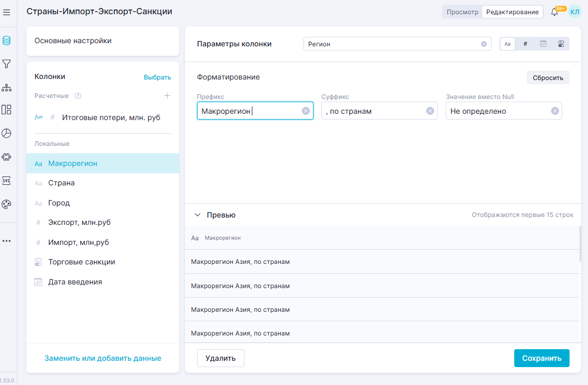Open the notifications bell icon
This screenshot has width=588, height=385.
click(554, 12)
